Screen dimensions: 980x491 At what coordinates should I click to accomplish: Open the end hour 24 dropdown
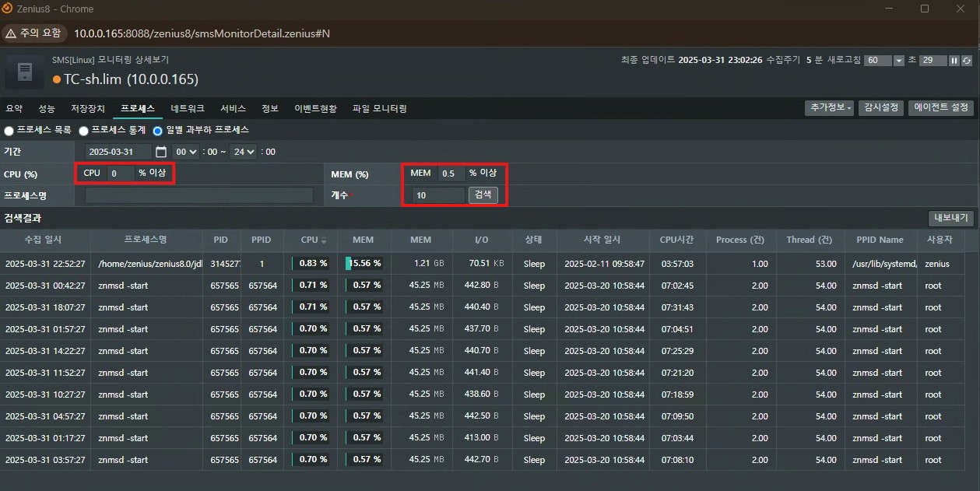[x=243, y=152]
